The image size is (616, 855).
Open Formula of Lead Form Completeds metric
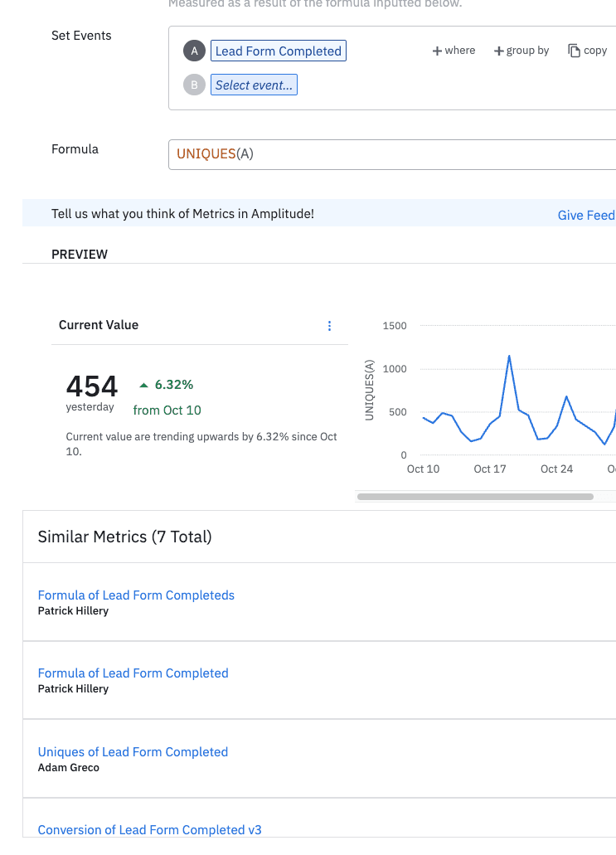136,595
